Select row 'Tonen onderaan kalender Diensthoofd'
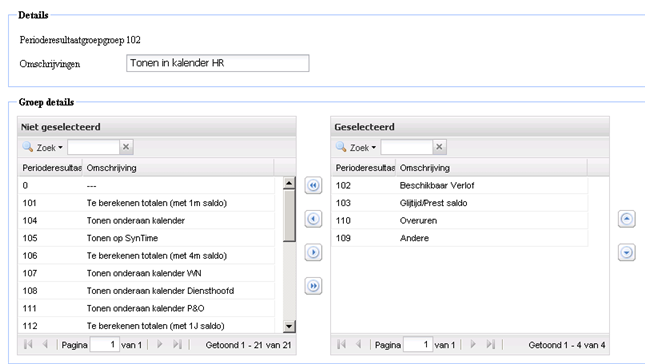The width and height of the screenshot is (645, 364). (146, 291)
